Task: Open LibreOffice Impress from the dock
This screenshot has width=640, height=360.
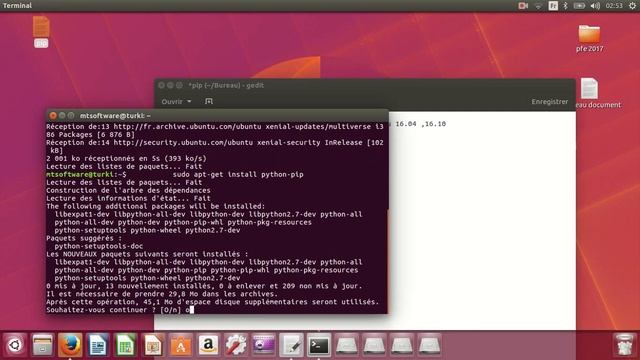Action: (153, 345)
